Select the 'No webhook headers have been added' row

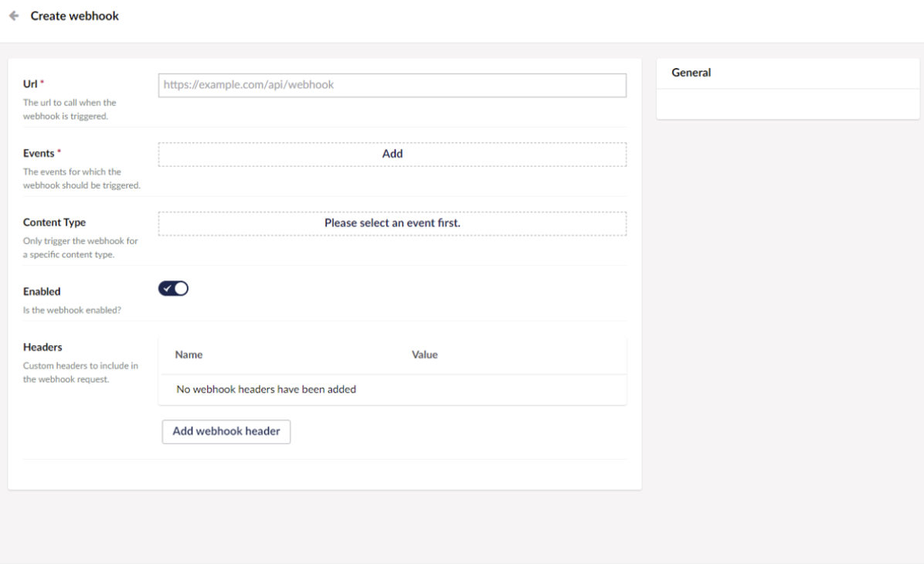(265, 389)
